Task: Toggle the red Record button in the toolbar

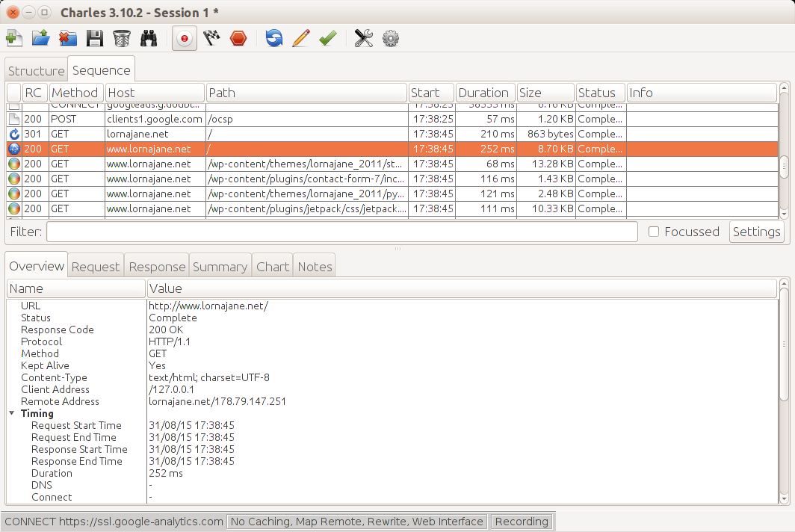Action: click(185, 38)
